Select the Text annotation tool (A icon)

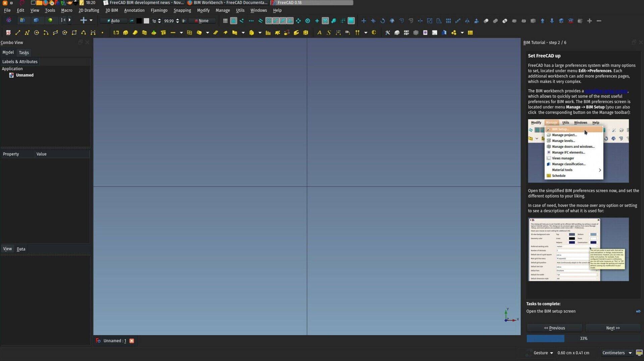pos(319,33)
